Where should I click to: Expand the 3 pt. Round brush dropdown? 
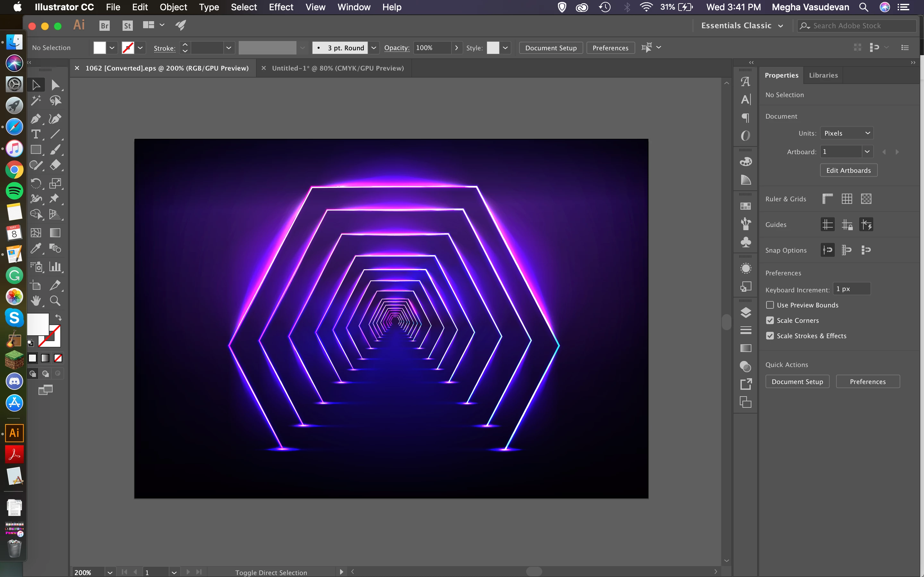coord(374,48)
